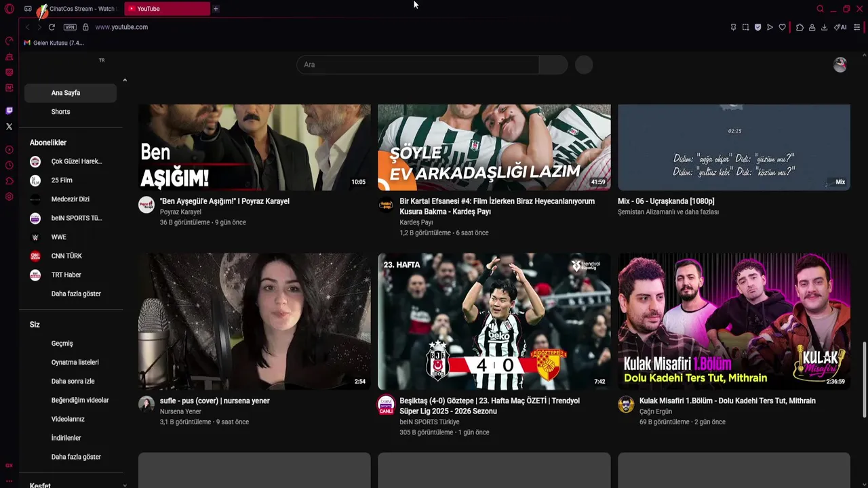Open Oynatma listeleri playlists
This screenshot has width=868, height=488.
click(71, 363)
